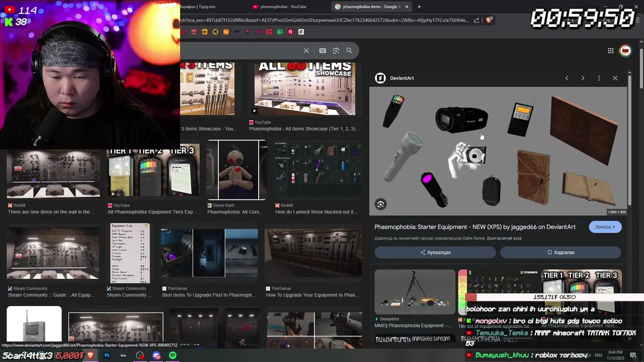
Task: Open new browser tab
Action: tap(419, 7)
